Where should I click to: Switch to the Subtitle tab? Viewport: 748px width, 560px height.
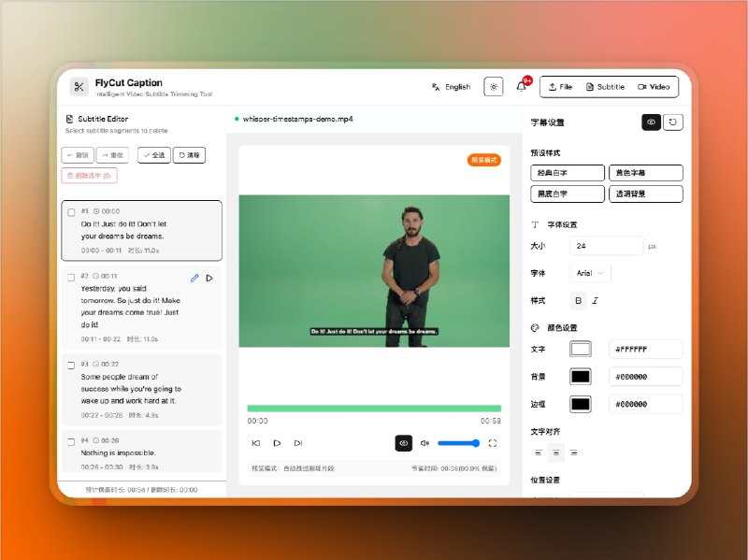coord(605,86)
